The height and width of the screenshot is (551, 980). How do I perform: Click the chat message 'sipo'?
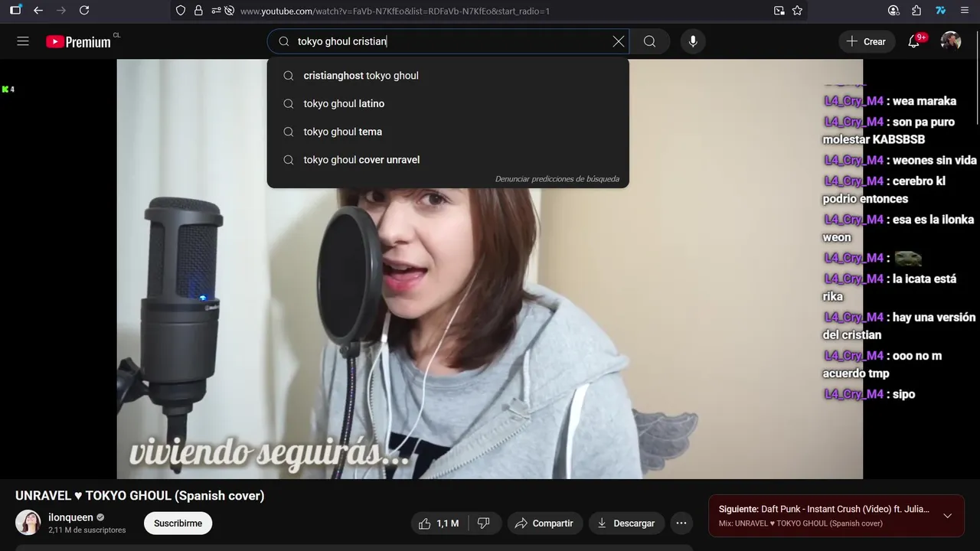click(x=904, y=394)
